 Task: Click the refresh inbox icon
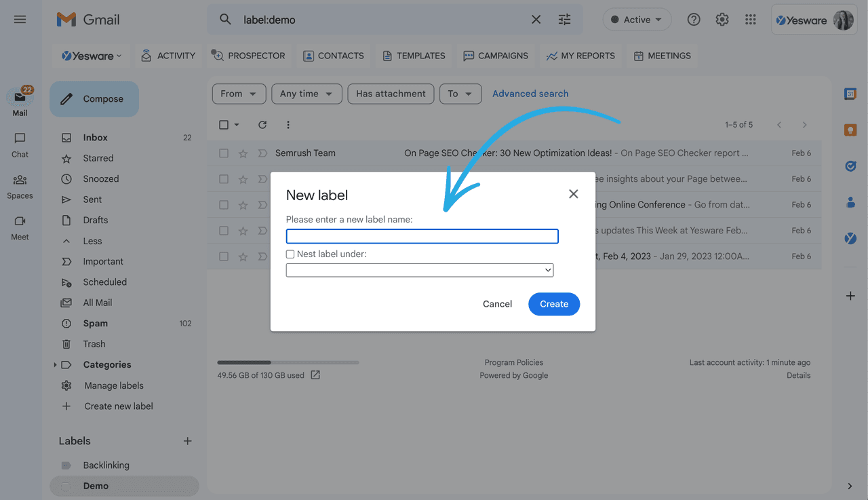click(x=262, y=125)
